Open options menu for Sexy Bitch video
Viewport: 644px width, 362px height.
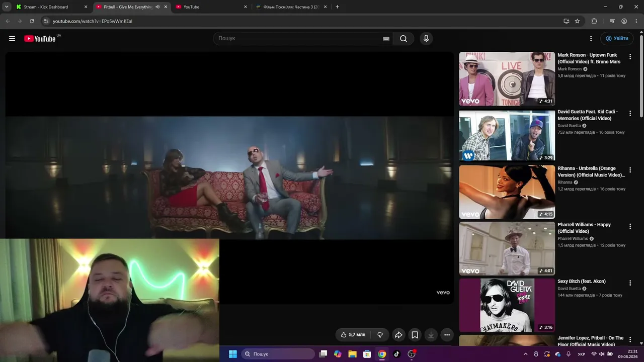(630, 283)
